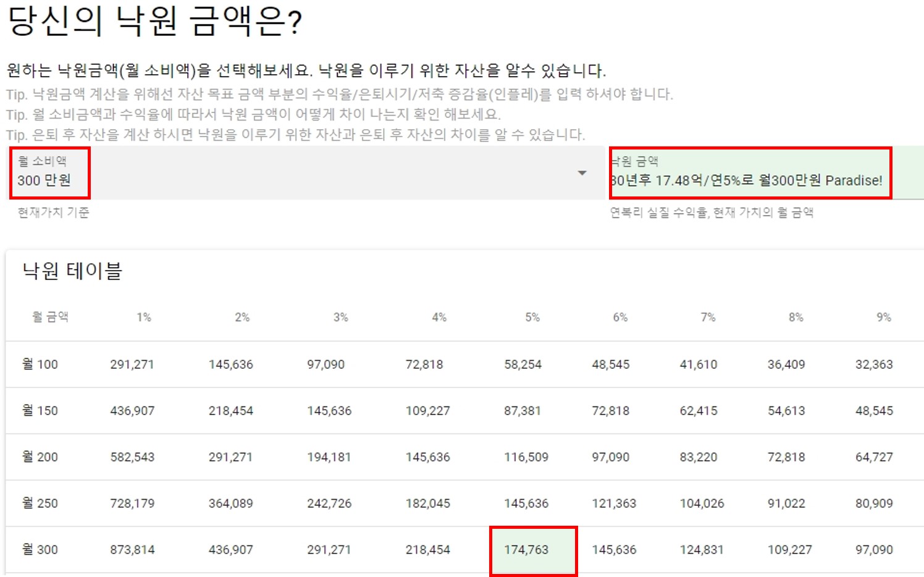Screen dimensions: 924x577
Task: Click cell 124,831 in the table
Action: point(702,550)
